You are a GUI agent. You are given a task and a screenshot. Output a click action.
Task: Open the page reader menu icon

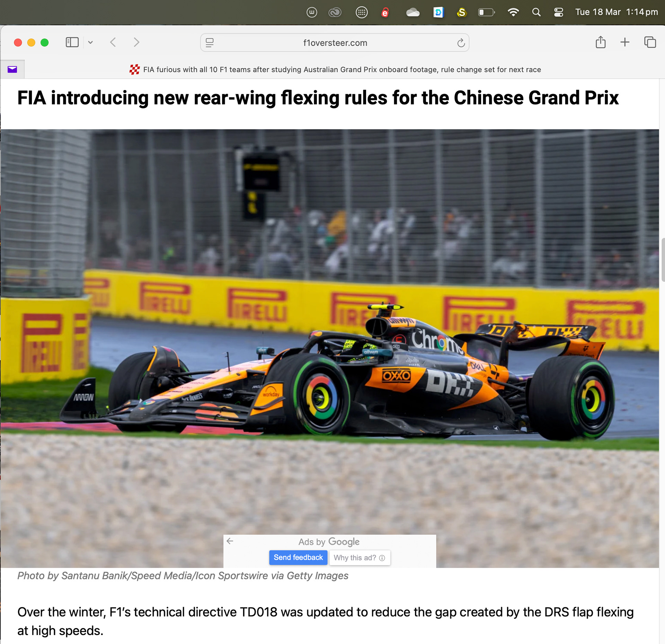tap(210, 43)
